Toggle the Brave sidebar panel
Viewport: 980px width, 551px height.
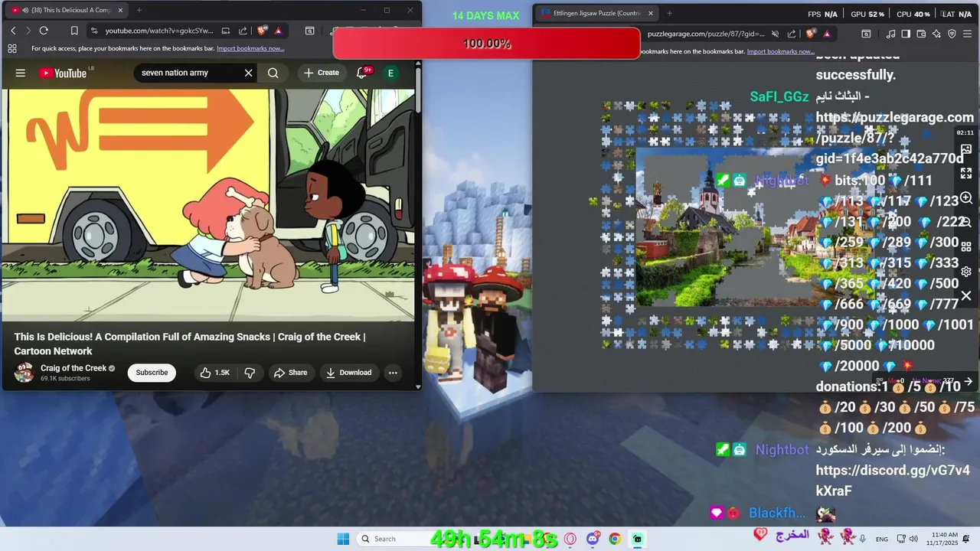click(906, 34)
